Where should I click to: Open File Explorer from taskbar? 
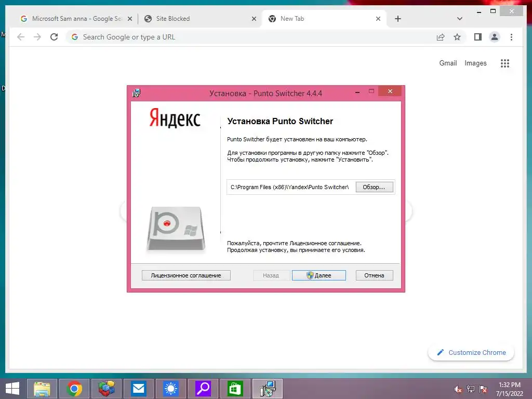click(42, 389)
